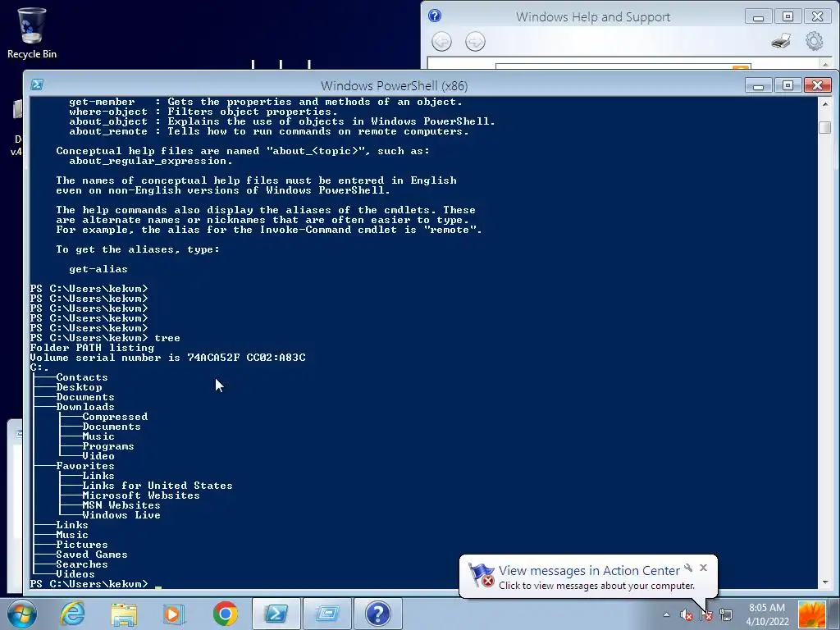Click 'Microsoft Websites' entry
Image resolution: width=840 pixels, height=630 pixels.
[x=141, y=495]
